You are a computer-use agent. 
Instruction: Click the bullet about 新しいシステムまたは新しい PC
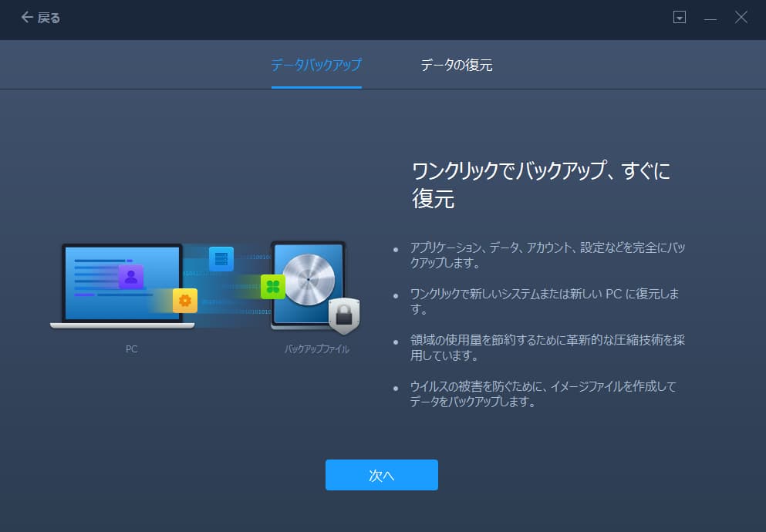[x=544, y=301]
